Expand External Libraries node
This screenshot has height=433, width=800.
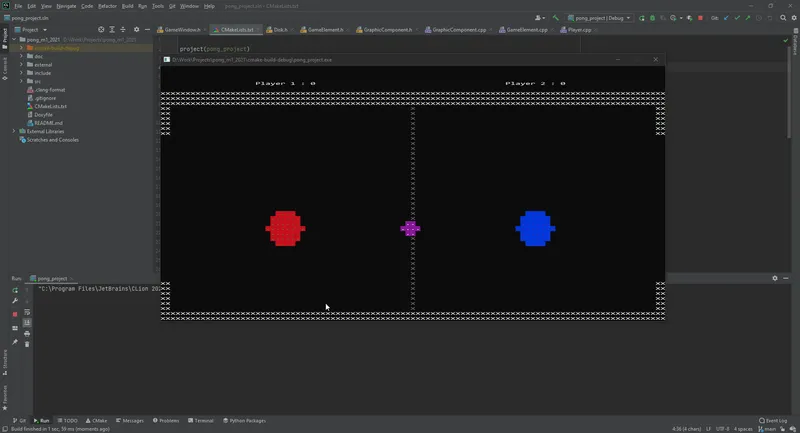(14, 131)
